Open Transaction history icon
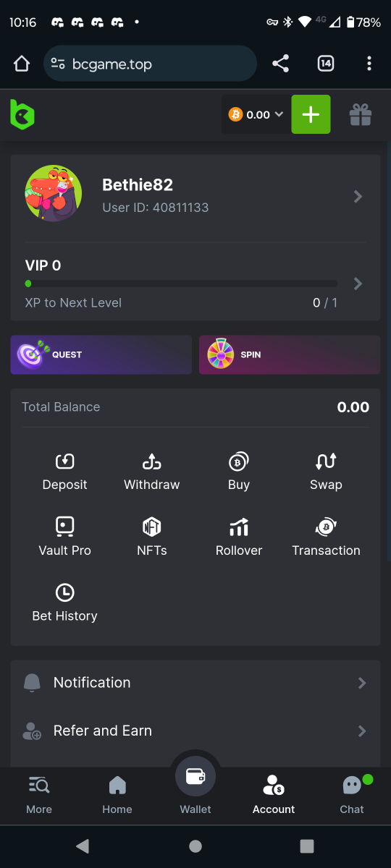This screenshot has height=868, width=391. tap(326, 527)
